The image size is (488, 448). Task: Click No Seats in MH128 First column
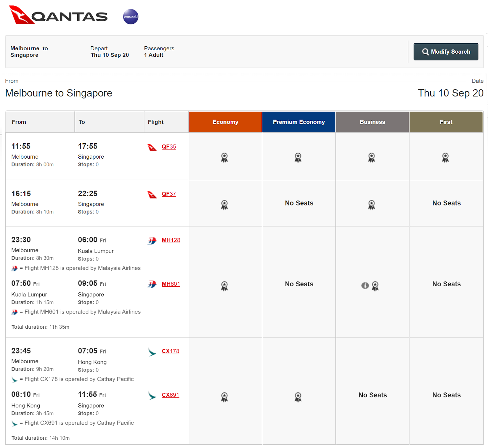(447, 284)
